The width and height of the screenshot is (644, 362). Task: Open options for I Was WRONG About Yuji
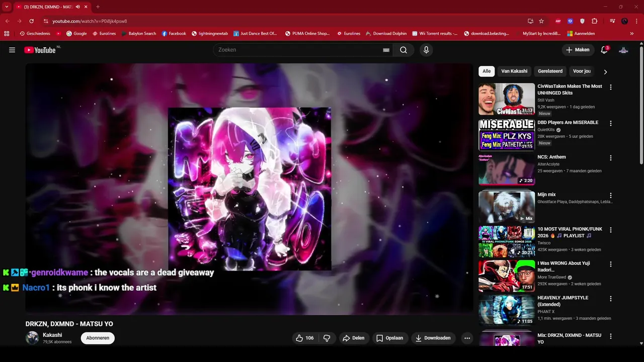pos(611,264)
